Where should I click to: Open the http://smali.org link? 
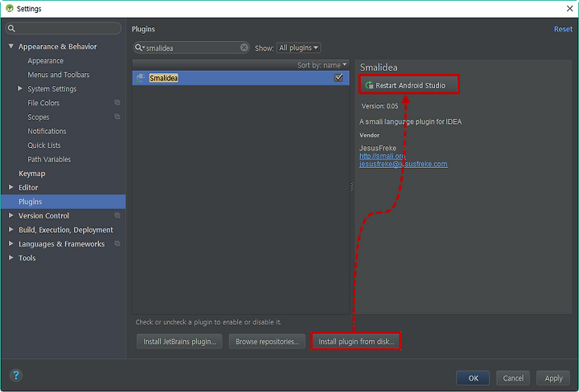382,156
